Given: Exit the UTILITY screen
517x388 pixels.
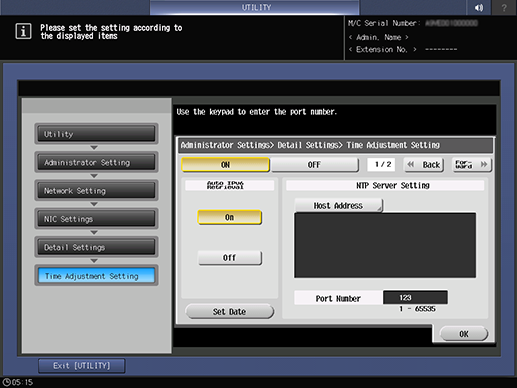Looking at the screenshot, I should (82, 366).
